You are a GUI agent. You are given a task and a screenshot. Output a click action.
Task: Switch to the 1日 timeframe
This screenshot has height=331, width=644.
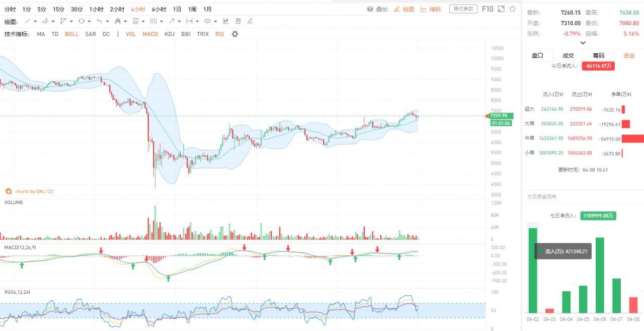pyautogui.click(x=177, y=9)
